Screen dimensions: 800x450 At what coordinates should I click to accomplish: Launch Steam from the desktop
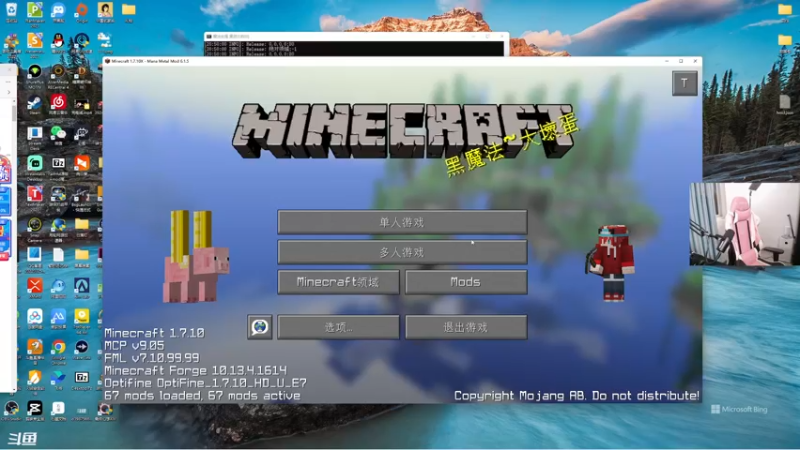pyautogui.click(x=34, y=104)
